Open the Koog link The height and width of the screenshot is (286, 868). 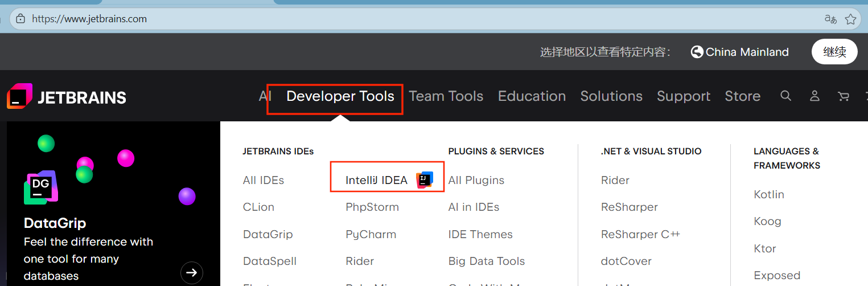(x=767, y=221)
